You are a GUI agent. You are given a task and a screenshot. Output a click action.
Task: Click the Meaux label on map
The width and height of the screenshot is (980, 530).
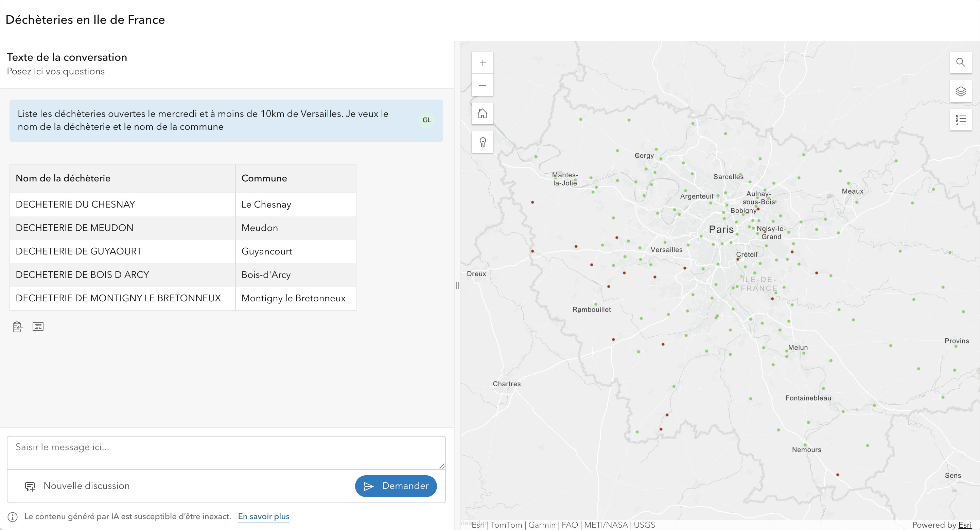click(853, 191)
